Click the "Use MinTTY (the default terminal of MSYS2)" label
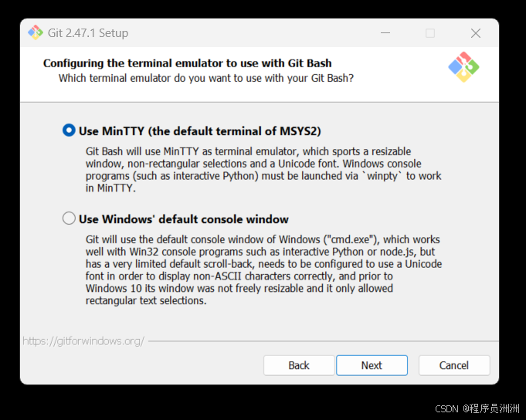Viewport: 526px width, 420px height. pyautogui.click(x=200, y=130)
